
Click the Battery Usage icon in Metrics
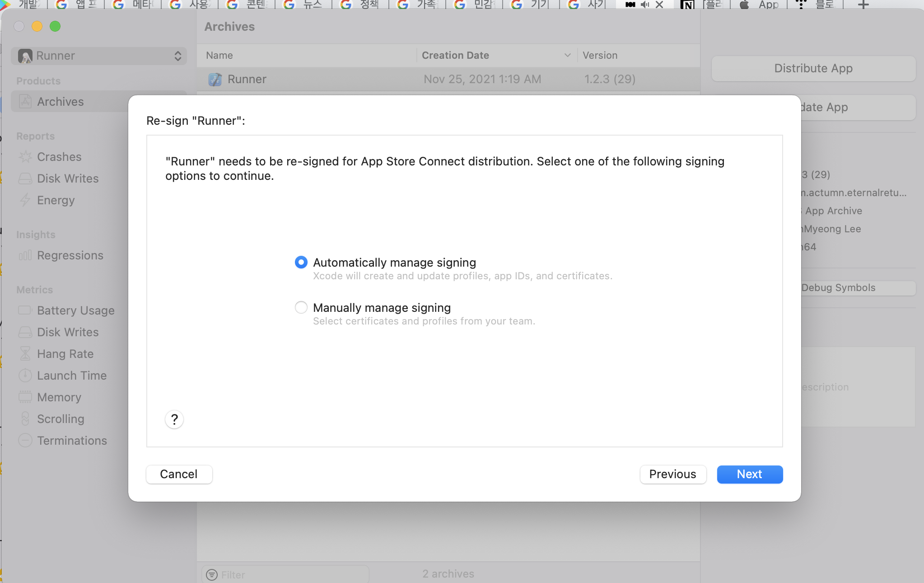pos(25,310)
